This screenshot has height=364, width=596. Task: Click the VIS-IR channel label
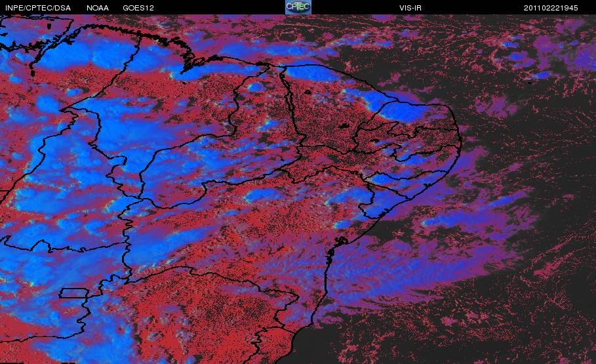pyautogui.click(x=410, y=8)
